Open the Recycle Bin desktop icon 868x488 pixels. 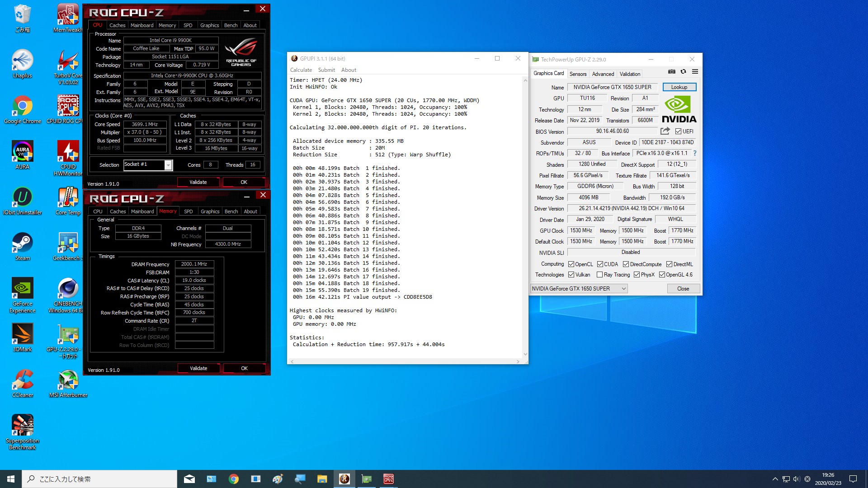22,18
